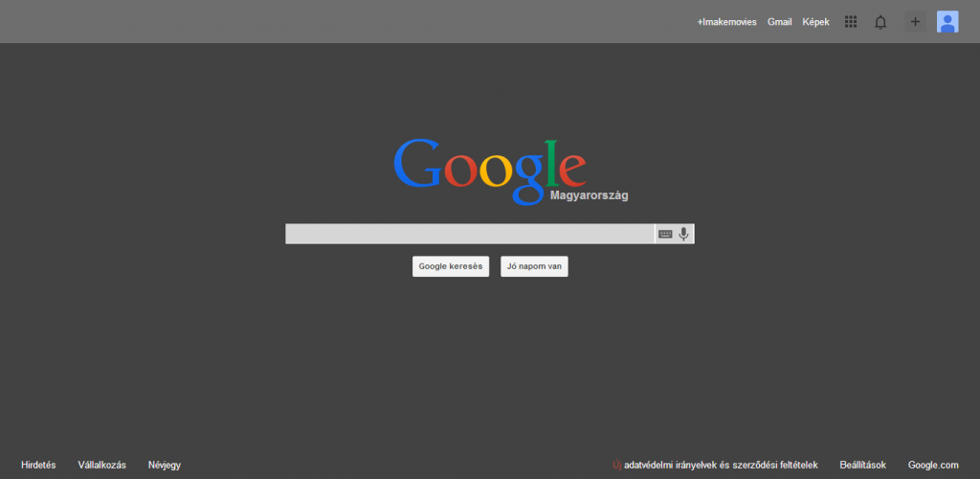Click the Jó napom van button

click(534, 266)
